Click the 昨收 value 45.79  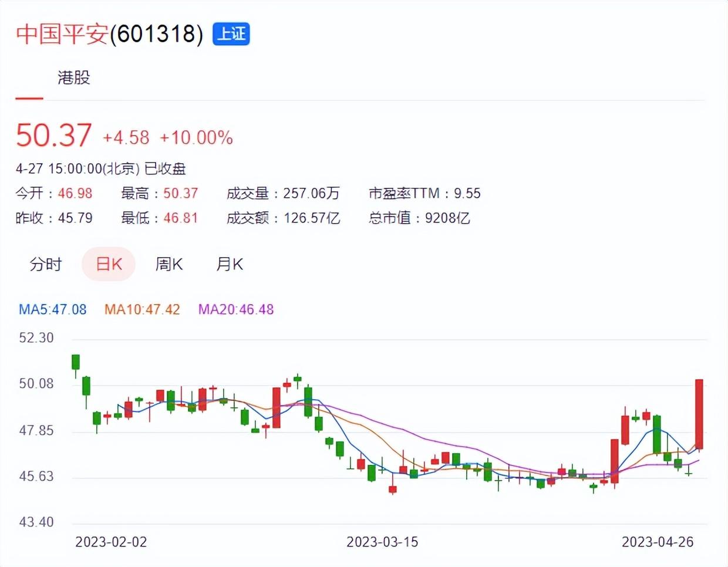click(x=75, y=218)
